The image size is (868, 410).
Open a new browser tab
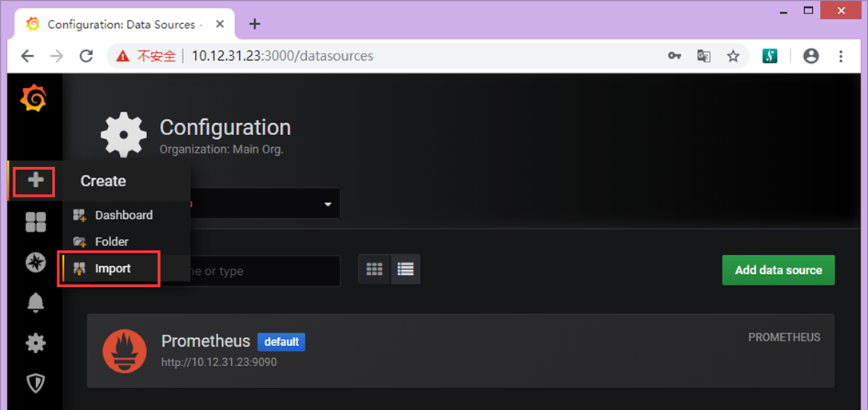255,24
